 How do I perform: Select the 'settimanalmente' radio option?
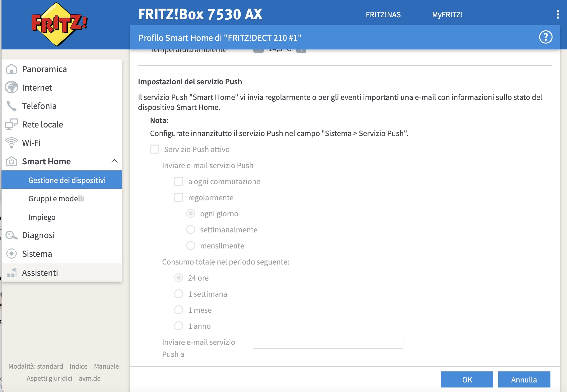tap(191, 229)
